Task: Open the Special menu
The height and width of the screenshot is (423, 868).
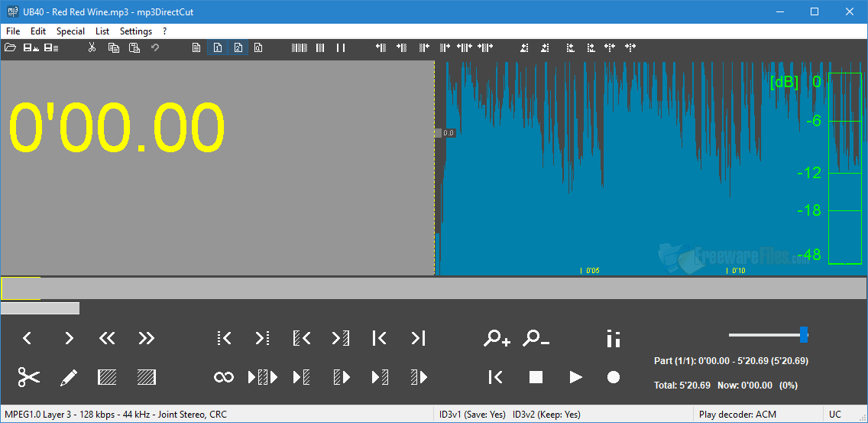Action: tap(71, 31)
